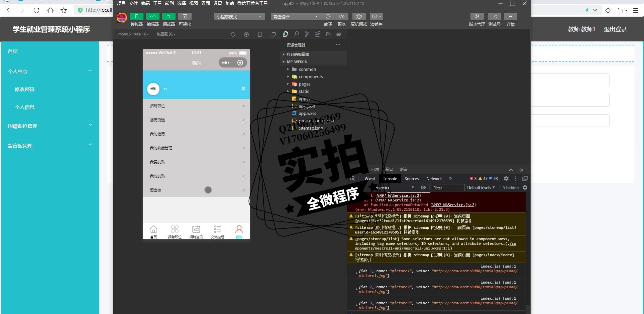Click the phone device icon in simulator bar
This screenshot has width=644, height=314.
pos(260,34)
